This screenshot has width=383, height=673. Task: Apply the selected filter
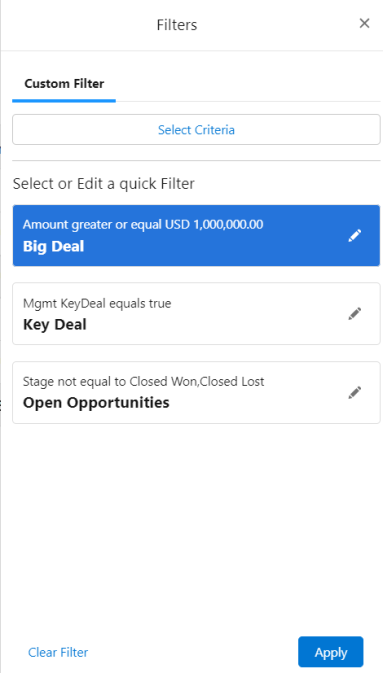[331, 652]
